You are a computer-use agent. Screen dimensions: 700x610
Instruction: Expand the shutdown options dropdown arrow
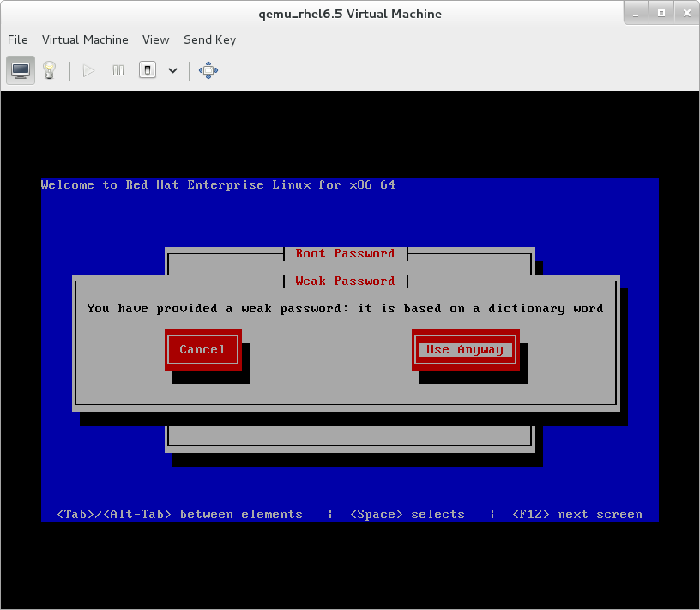tap(172, 70)
